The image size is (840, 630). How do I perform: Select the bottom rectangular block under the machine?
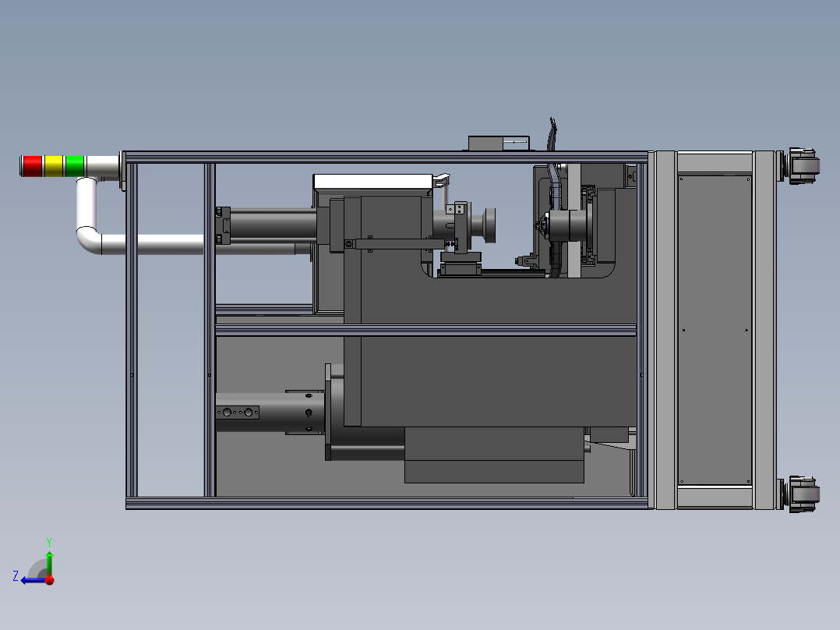(x=494, y=455)
